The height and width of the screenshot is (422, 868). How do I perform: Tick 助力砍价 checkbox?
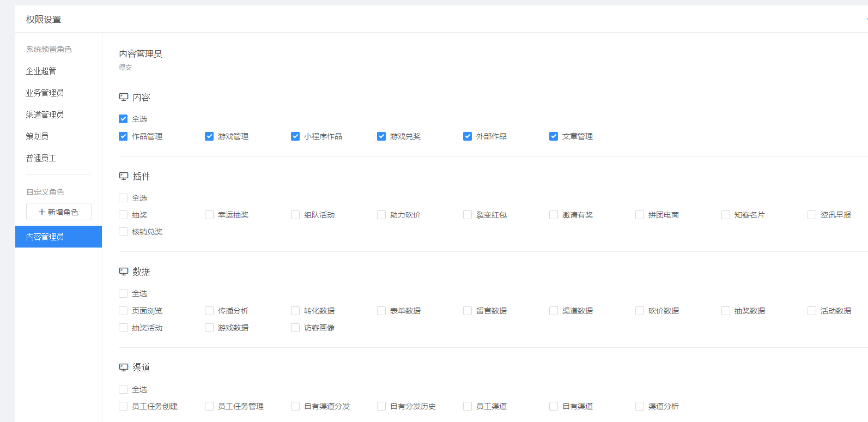pos(381,215)
